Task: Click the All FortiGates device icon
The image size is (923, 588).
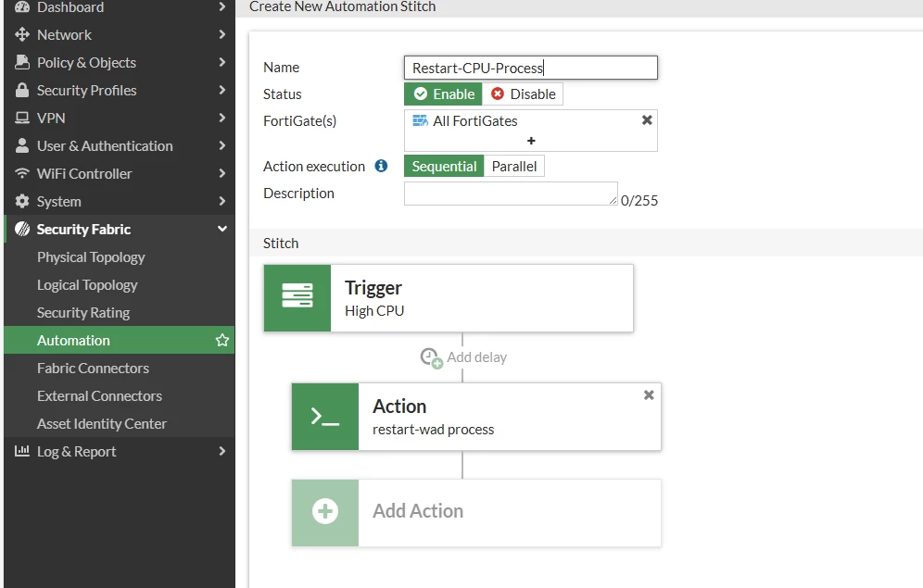Action: [x=421, y=120]
